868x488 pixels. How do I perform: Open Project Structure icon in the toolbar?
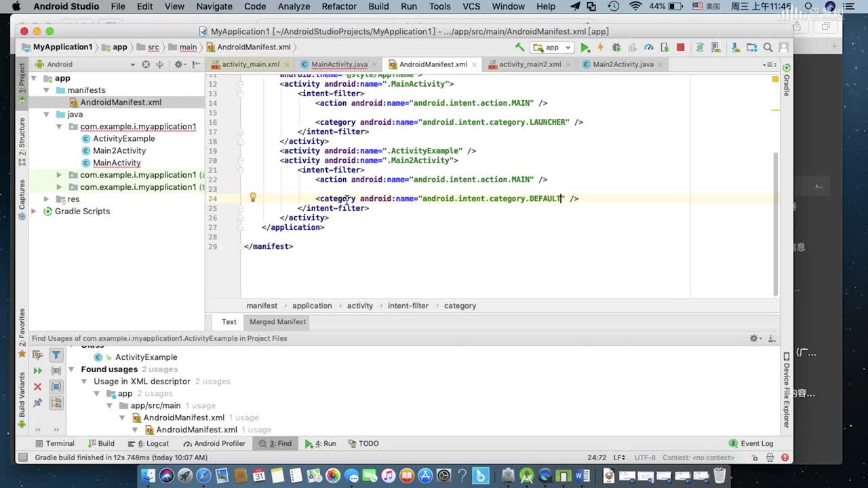click(x=751, y=47)
